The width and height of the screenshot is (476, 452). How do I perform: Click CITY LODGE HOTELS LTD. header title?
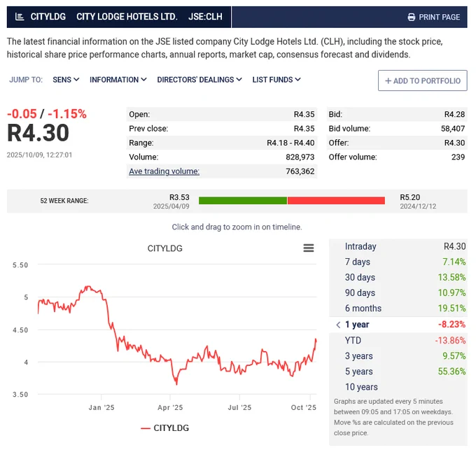(127, 17)
